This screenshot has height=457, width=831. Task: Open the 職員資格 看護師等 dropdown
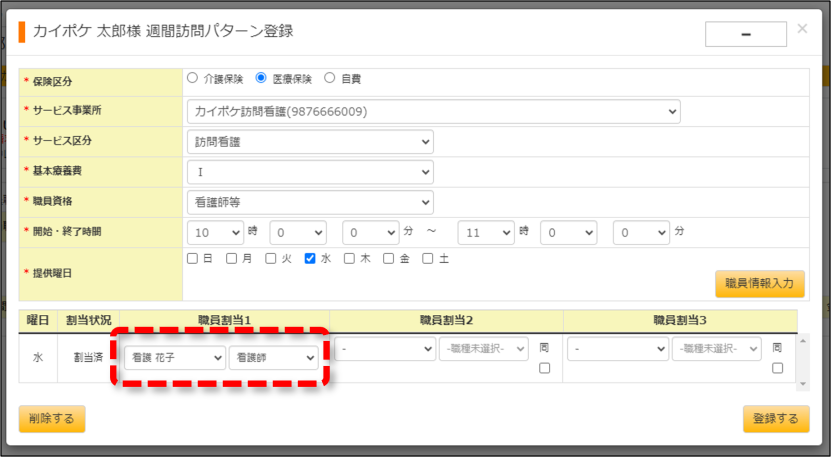(x=310, y=202)
